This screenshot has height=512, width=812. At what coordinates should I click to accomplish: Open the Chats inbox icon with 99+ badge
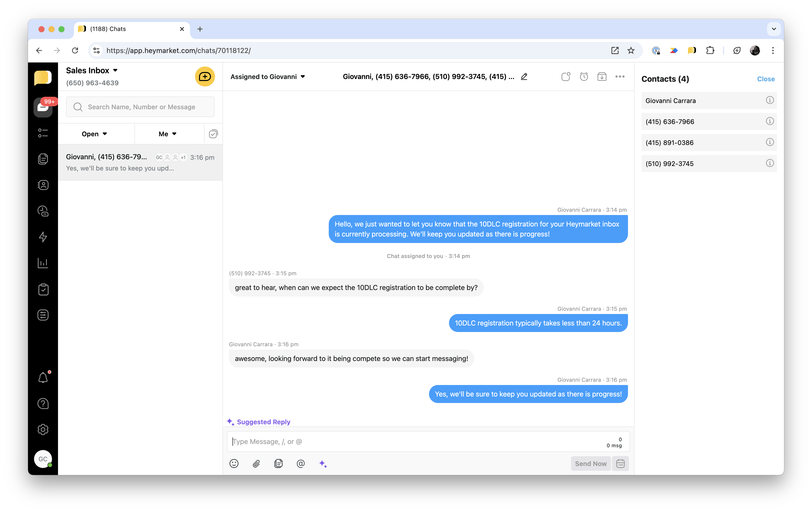point(43,107)
